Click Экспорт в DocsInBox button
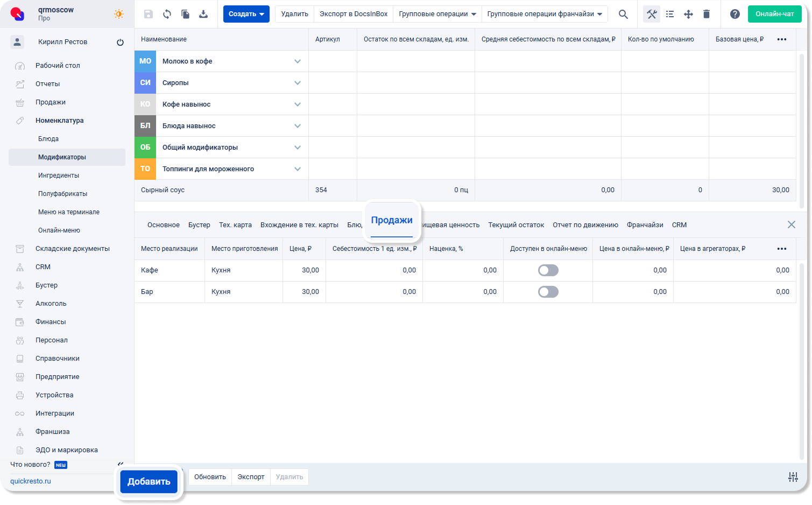The height and width of the screenshot is (505, 812). click(354, 14)
